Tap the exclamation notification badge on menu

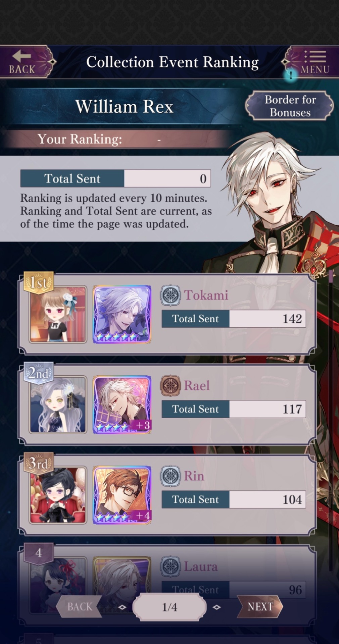click(x=291, y=74)
